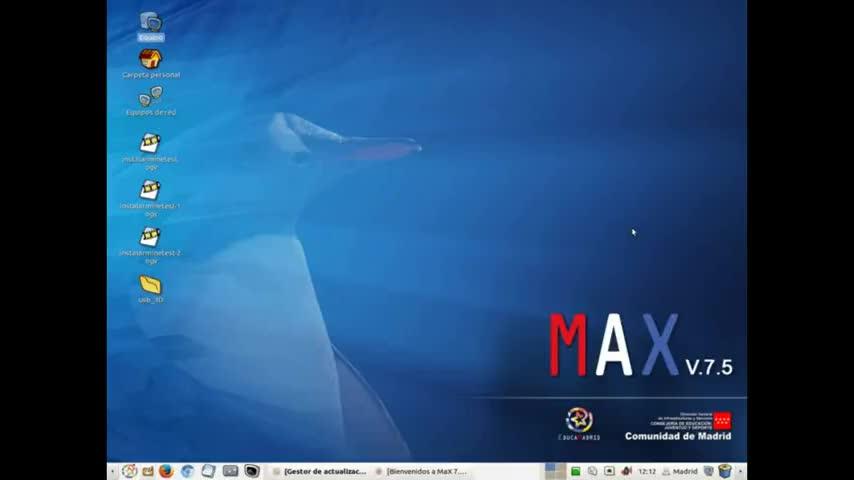Launch the file manager from panel
854x480 pixels.
148,471
